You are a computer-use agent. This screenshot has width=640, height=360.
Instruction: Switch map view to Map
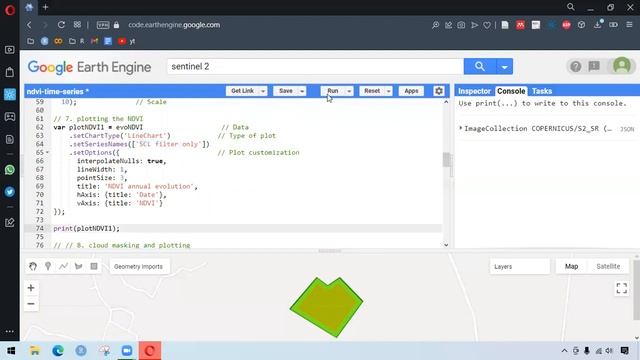coord(571,266)
